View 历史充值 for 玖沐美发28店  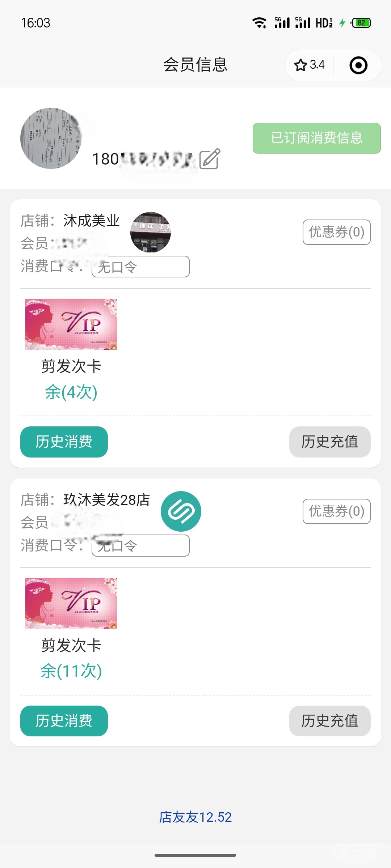tap(329, 721)
